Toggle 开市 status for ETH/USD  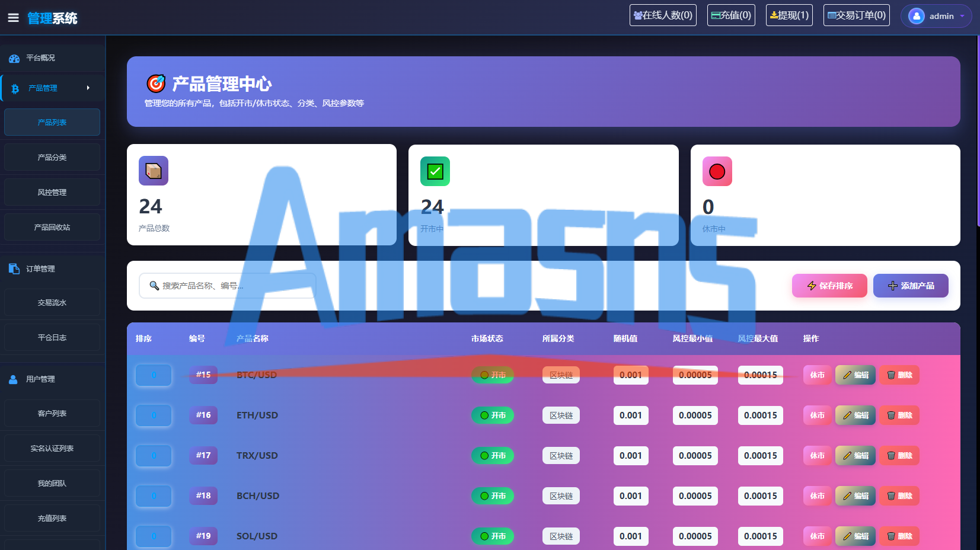pos(493,415)
